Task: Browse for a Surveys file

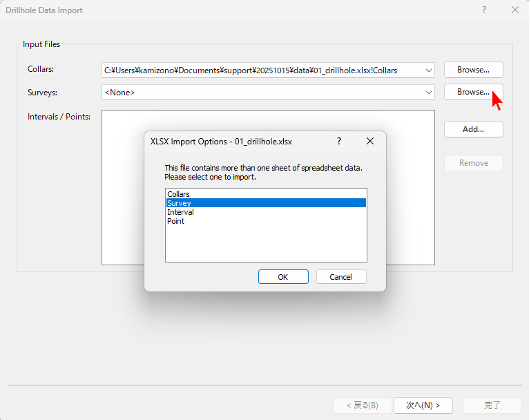Action: click(473, 92)
